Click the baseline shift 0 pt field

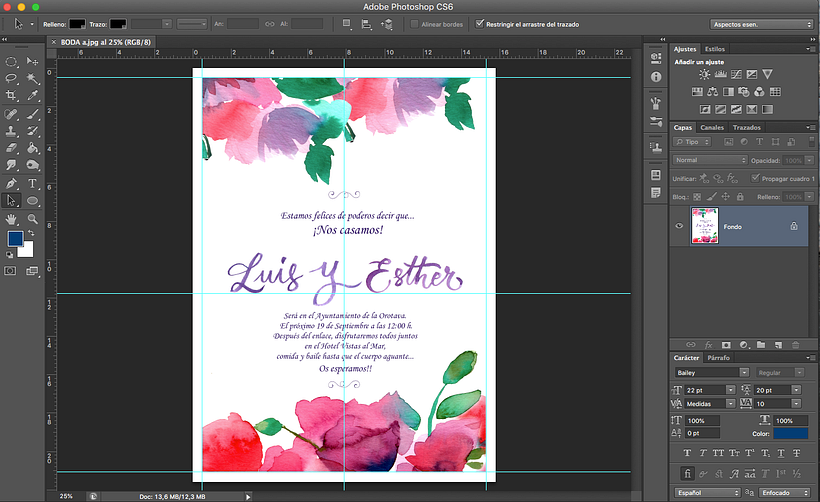point(703,433)
